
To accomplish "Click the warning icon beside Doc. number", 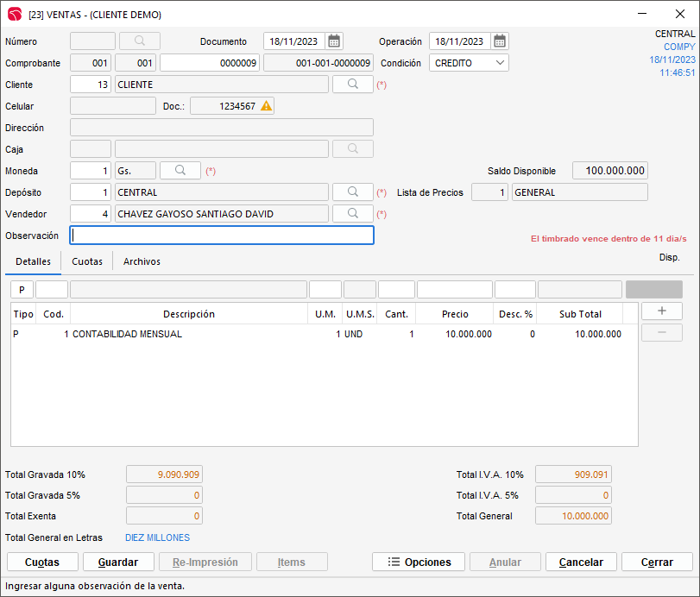I will (266, 106).
